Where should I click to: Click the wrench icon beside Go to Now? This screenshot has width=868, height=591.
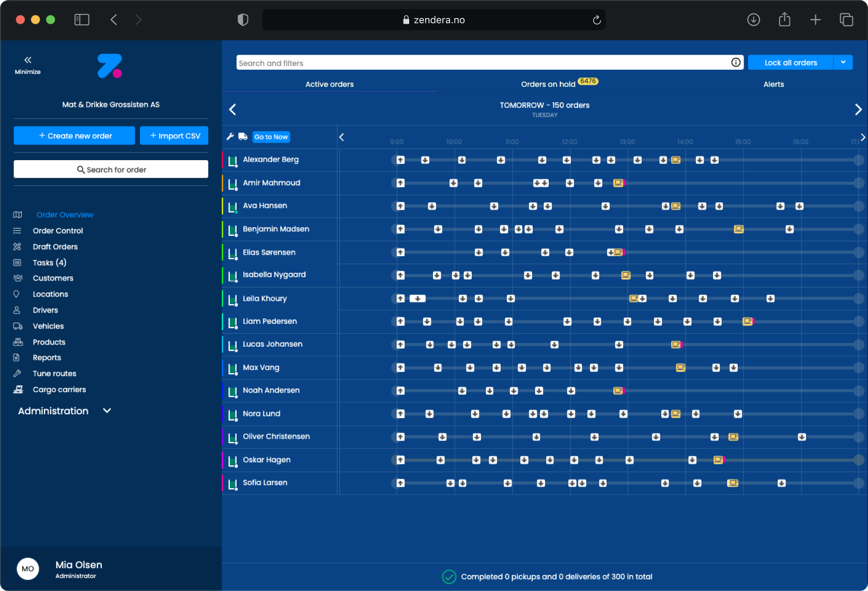230,136
